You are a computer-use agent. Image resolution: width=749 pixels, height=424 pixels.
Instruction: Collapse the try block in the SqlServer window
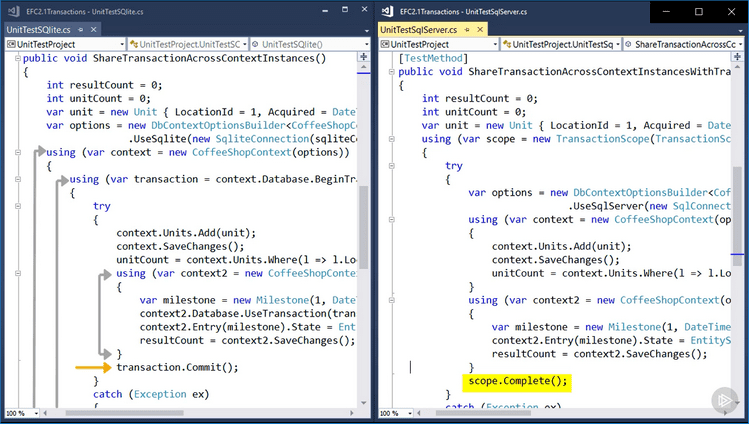(392, 166)
